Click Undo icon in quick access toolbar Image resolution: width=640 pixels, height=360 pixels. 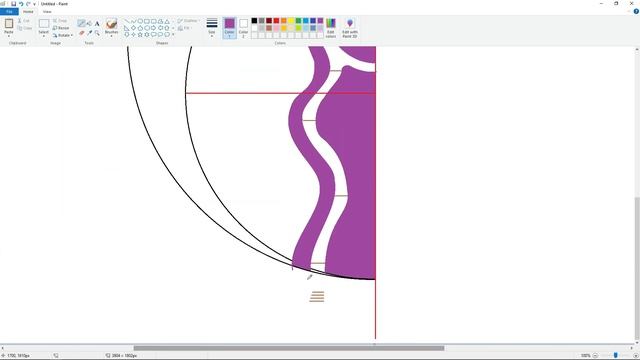pos(21,4)
